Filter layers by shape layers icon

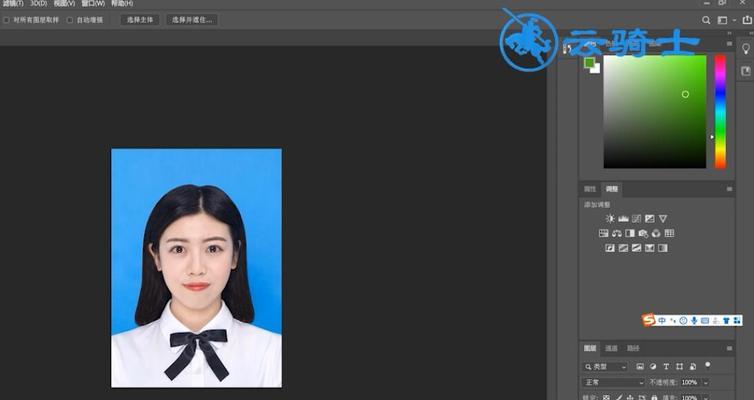tap(679, 366)
